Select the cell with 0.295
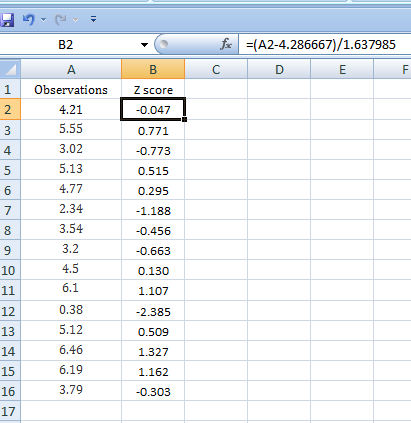 tap(153, 189)
